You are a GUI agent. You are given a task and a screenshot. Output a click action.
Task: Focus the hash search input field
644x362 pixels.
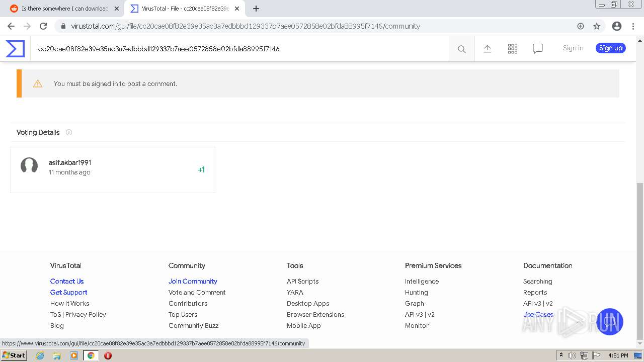[239, 49]
